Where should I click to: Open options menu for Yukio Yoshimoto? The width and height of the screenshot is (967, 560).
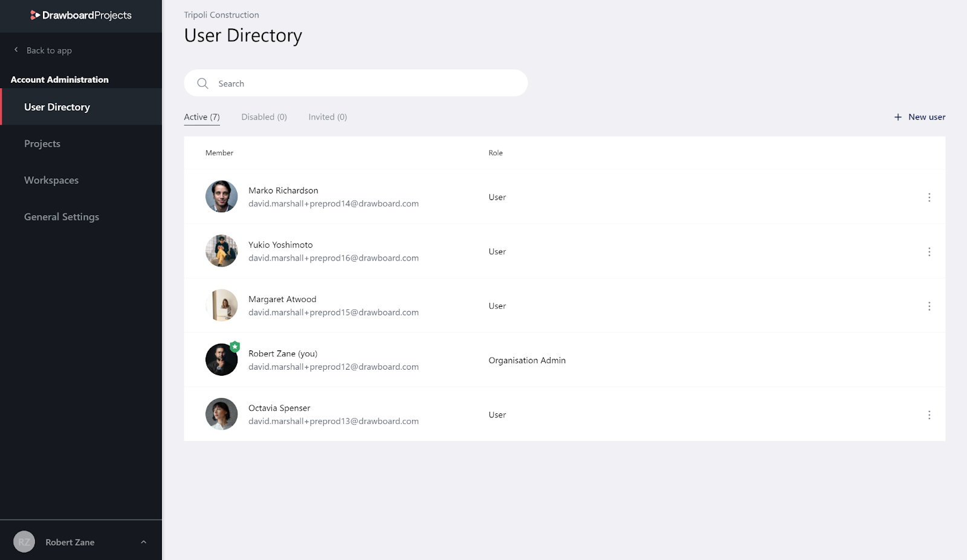point(929,252)
